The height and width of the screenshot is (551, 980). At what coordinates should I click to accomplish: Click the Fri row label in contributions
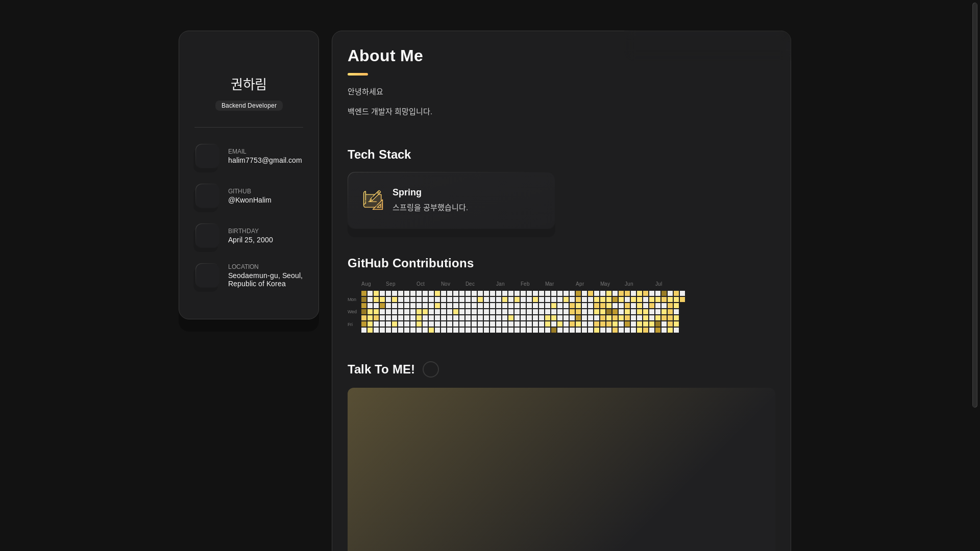click(350, 324)
